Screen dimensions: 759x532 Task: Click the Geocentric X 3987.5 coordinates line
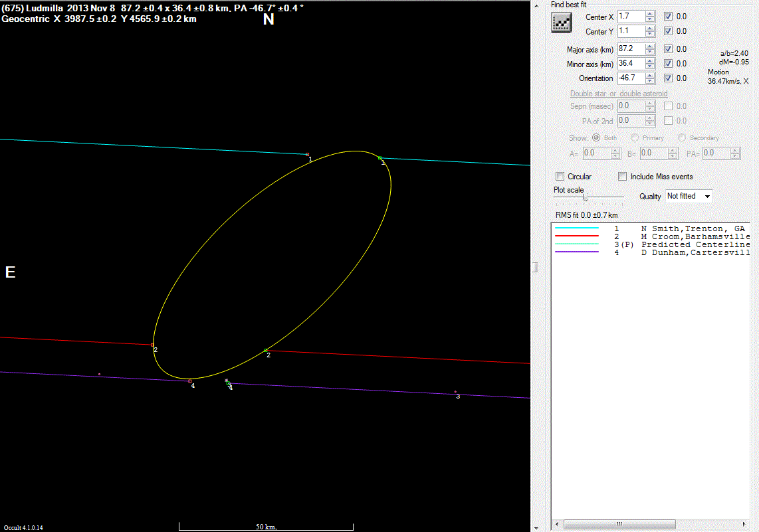[x=99, y=19]
